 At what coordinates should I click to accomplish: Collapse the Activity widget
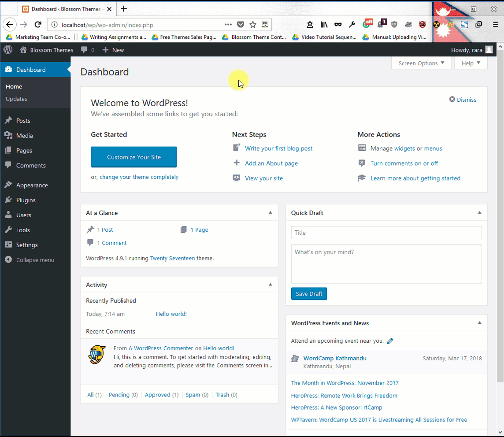click(271, 285)
